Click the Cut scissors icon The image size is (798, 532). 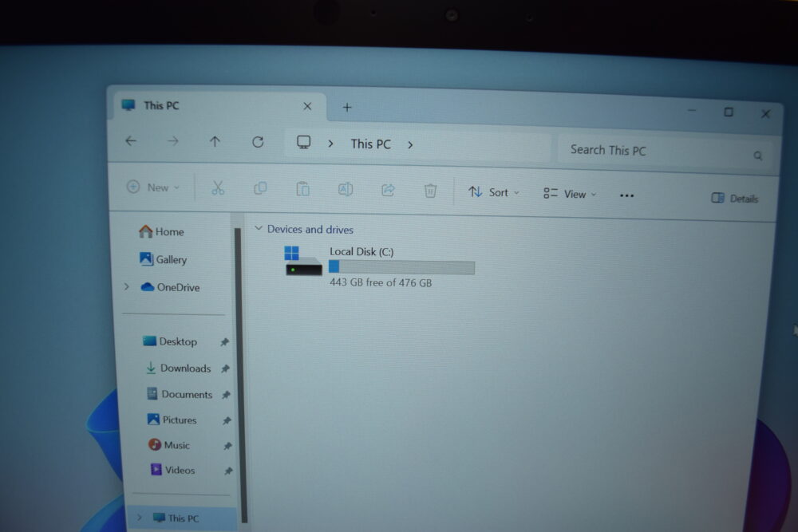(x=218, y=187)
